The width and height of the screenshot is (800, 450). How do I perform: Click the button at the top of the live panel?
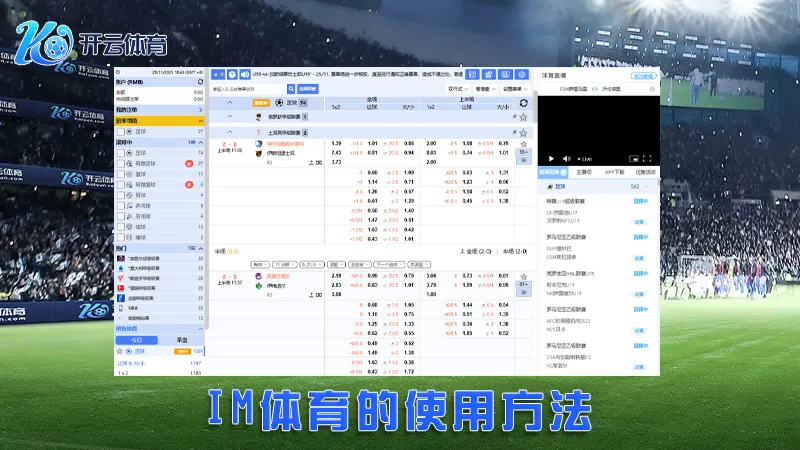(643, 76)
